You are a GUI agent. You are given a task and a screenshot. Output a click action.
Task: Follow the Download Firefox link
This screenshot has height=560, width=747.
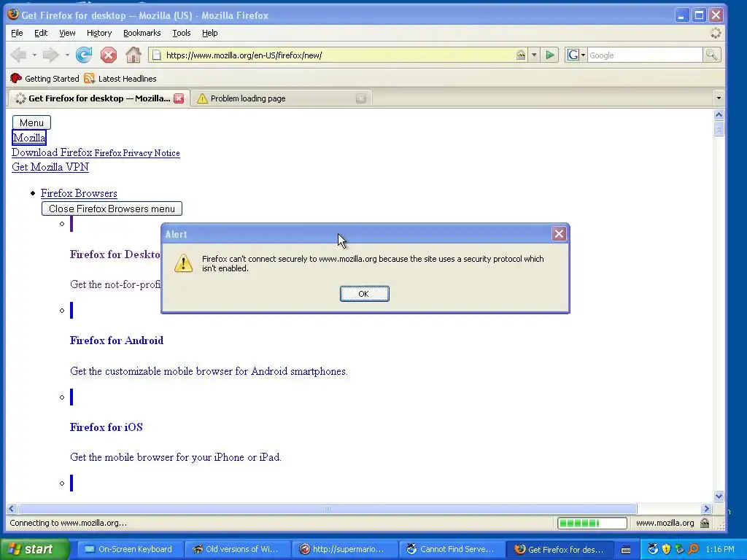pyautogui.click(x=52, y=152)
